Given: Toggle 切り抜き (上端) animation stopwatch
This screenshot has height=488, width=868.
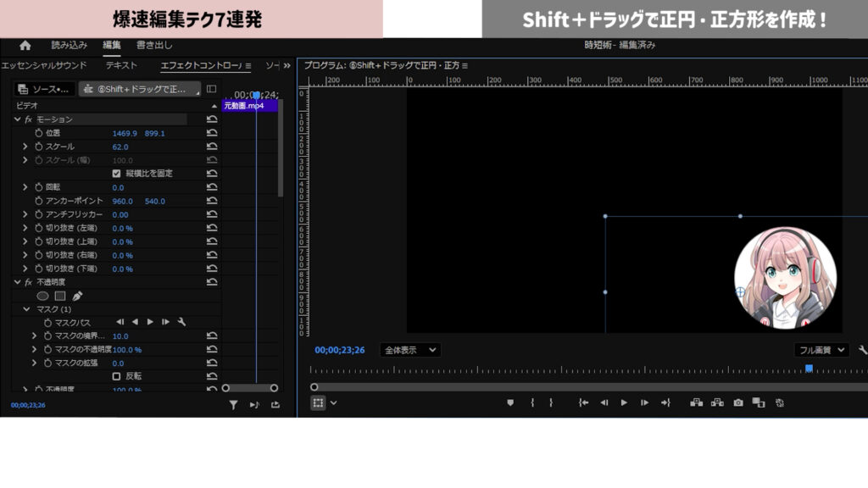Looking at the screenshot, I should point(39,241).
